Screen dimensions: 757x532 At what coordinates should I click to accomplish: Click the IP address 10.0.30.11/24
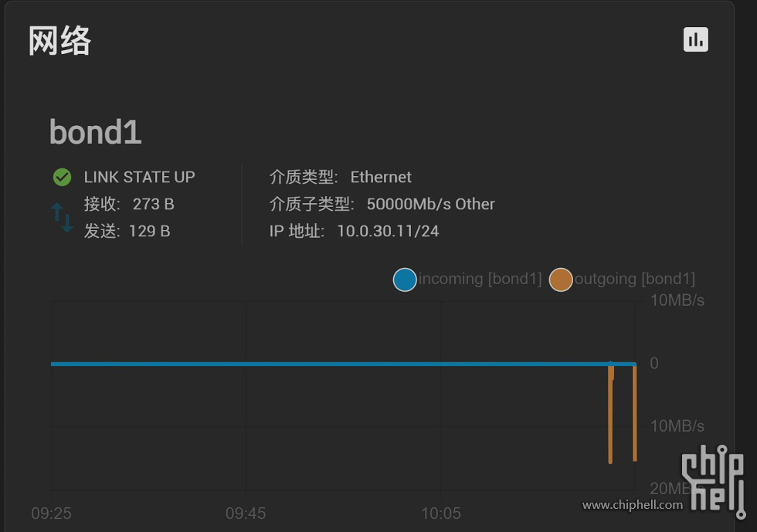coord(388,231)
